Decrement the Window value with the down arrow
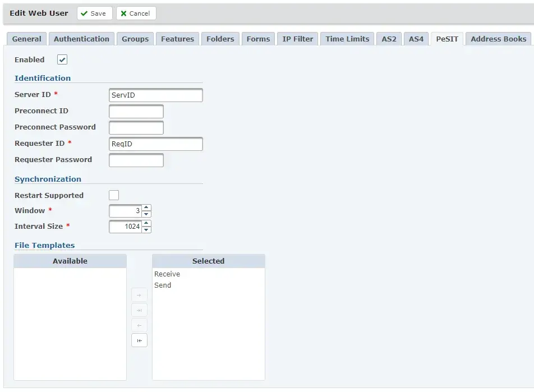This screenshot has height=392, width=534. pos(146,214)
